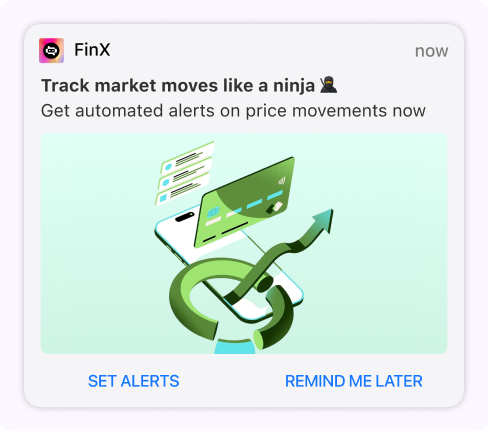Click the bottom alert card in the stack
Viewport: 488px width, 432px height.
[182, 190]
